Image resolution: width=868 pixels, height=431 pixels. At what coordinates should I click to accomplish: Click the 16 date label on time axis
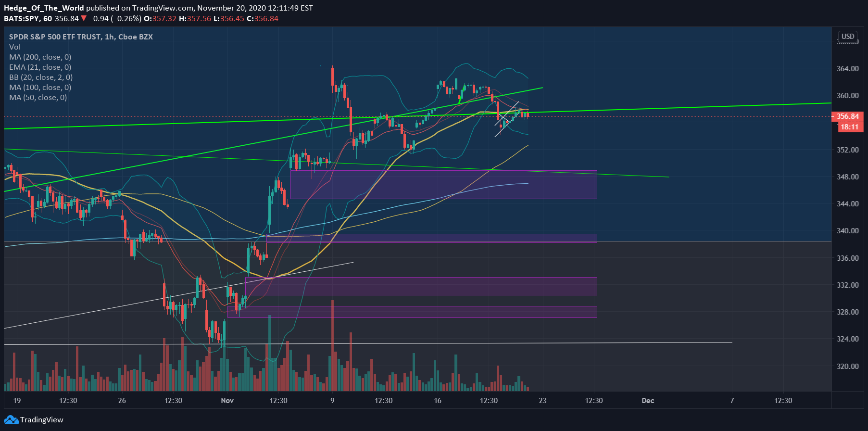click(x=438, y=400)
